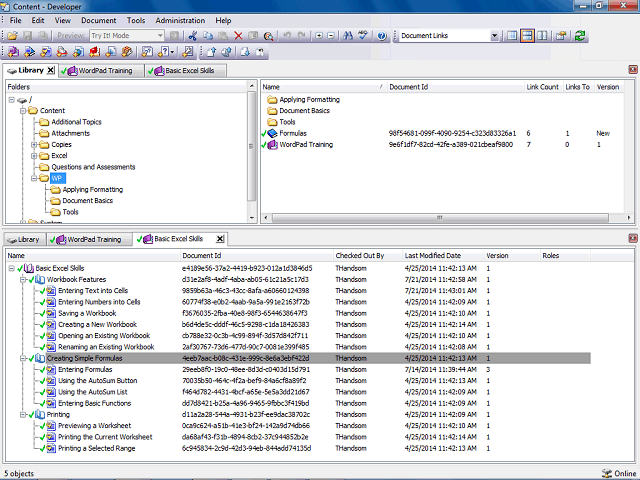Image resolution: width=640 pixels, height=480 pixels.
Task: Open the Tools menu
Action: tap(136, 20)
